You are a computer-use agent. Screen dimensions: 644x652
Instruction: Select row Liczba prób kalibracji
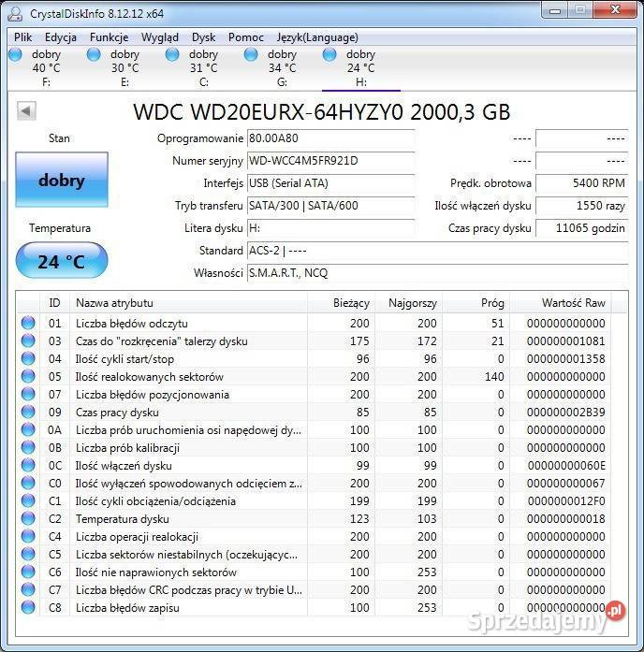[x=314, y=447]
